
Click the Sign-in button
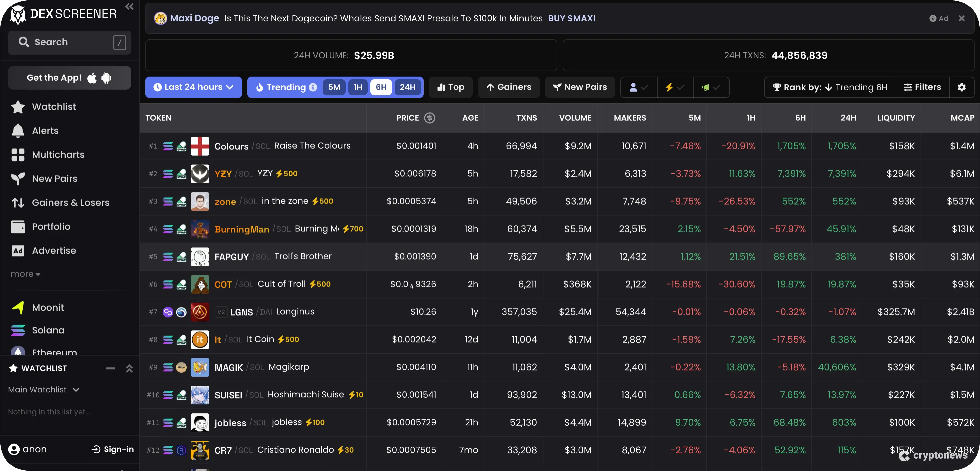point(113,449)
